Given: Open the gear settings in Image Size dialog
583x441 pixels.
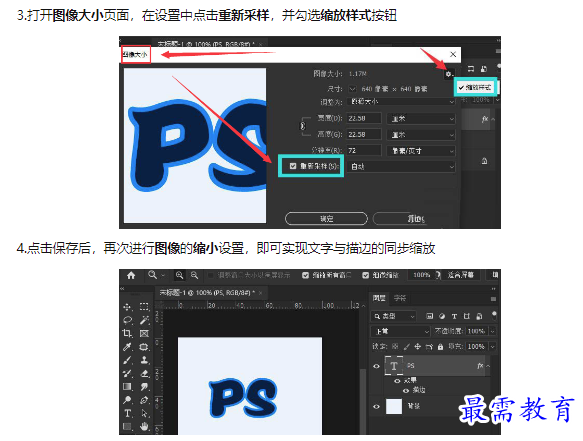Looking at the screenshot, I should [x=449, y=74].
